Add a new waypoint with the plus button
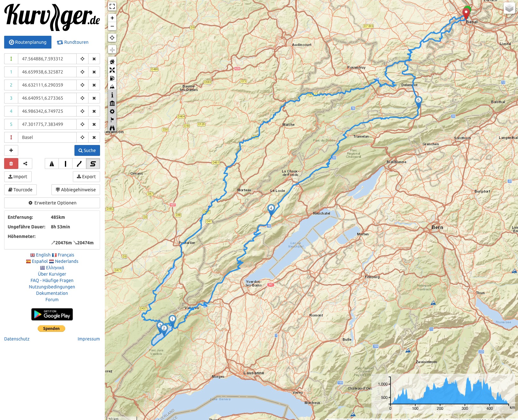518x420 pixels. [11, 150]
